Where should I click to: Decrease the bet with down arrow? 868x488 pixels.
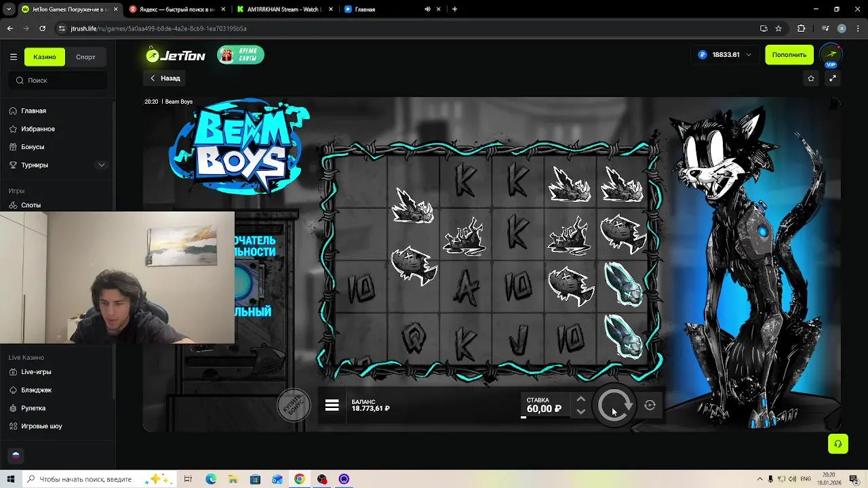(580, 411)
